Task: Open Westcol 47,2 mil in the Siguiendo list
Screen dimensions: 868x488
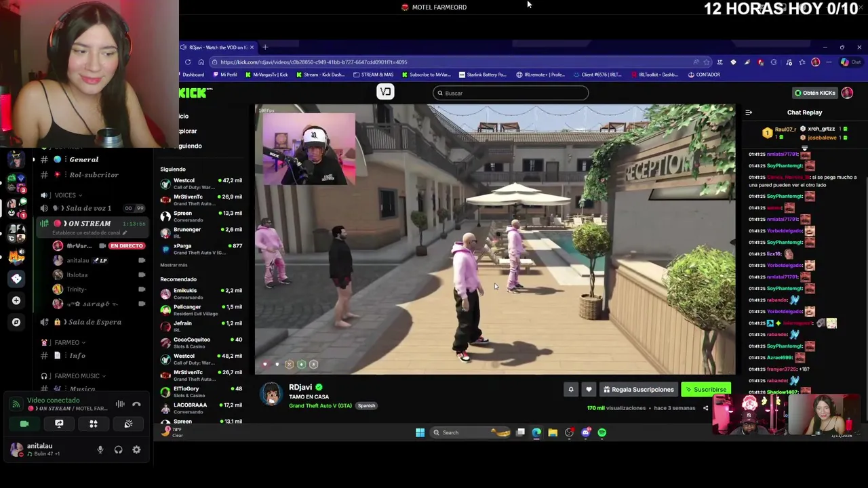Action: coord(201,183)
